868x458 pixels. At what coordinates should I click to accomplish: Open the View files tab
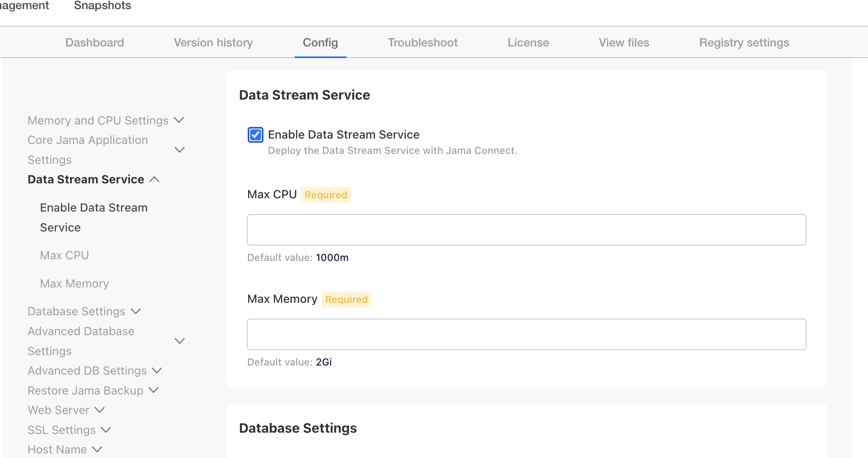[x=624, y=42]
